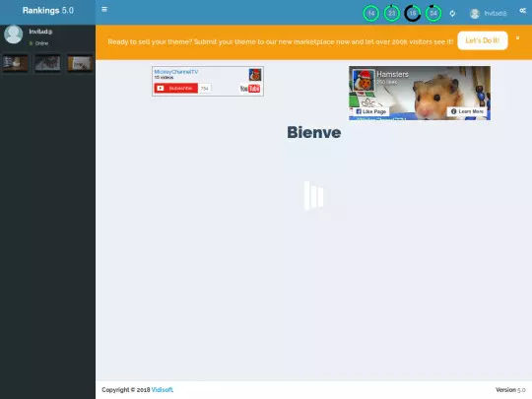
Task: Click the Version 5.0 footer text
Action: click(510, 390)
